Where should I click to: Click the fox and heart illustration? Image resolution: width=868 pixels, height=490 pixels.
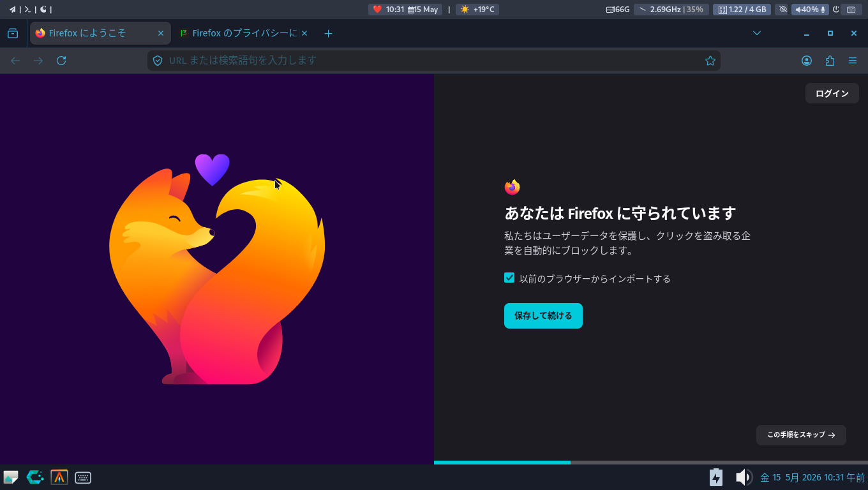click(x=217, y=269)
